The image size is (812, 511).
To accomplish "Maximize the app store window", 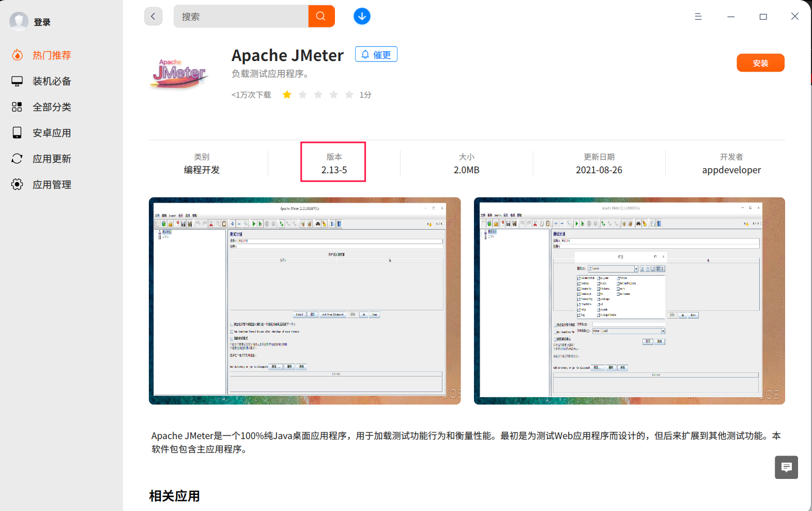I will [763, 17].
